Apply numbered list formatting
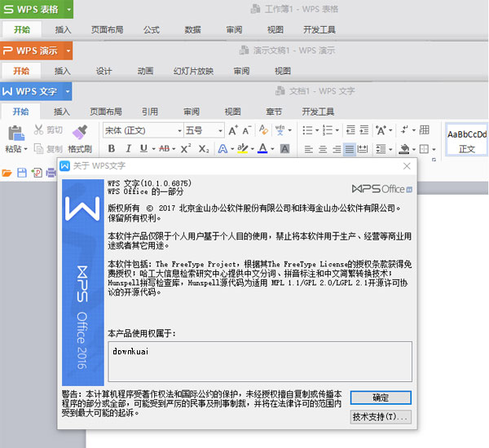This screenshot has height=448, width=489. pyautogui.click(x=328, y=130)
